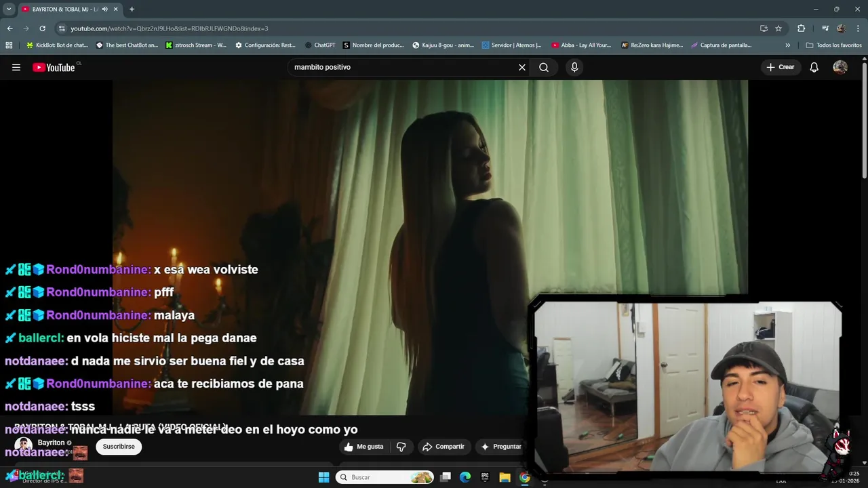The width and height of the screenshot is (868, 488).
Task: Launch Microsoft Edge from taskbar
Action: [465, 477]
